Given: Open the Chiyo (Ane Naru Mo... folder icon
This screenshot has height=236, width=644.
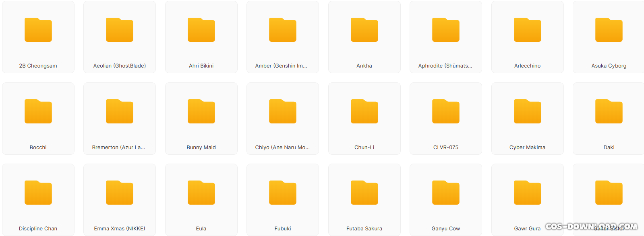Looking at the screenshot, I should pyautogui.click(x=283, y=111).
